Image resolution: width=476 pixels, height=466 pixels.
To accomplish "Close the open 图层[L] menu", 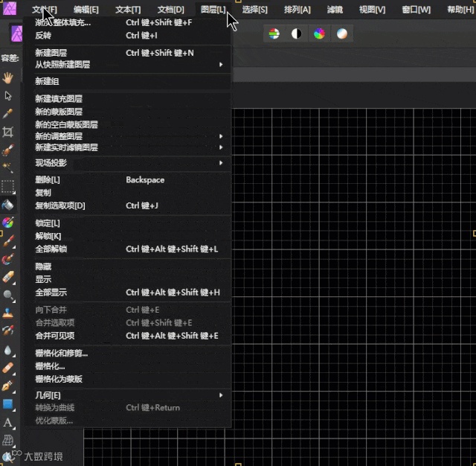I will 213,10.
